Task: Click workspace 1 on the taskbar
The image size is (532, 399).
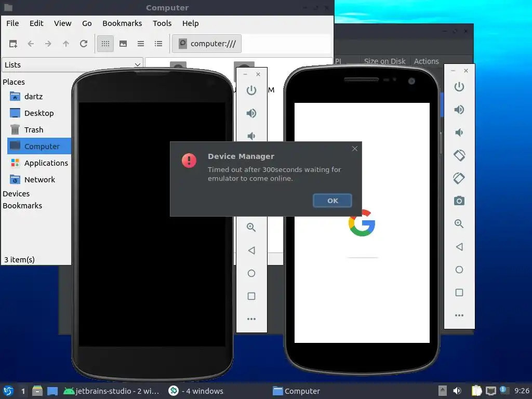Action: 23,391
